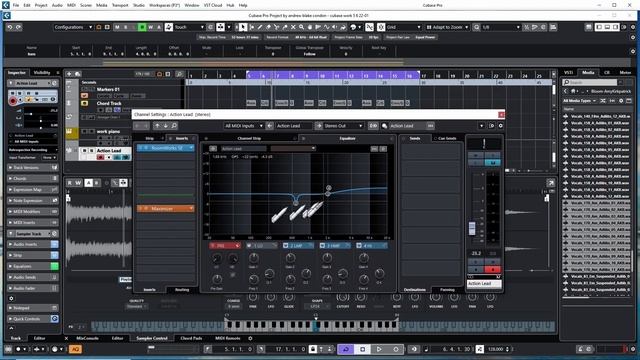Select the Mute X tool
This screenshot has width=640, height=360.
[x=293, y=27]
